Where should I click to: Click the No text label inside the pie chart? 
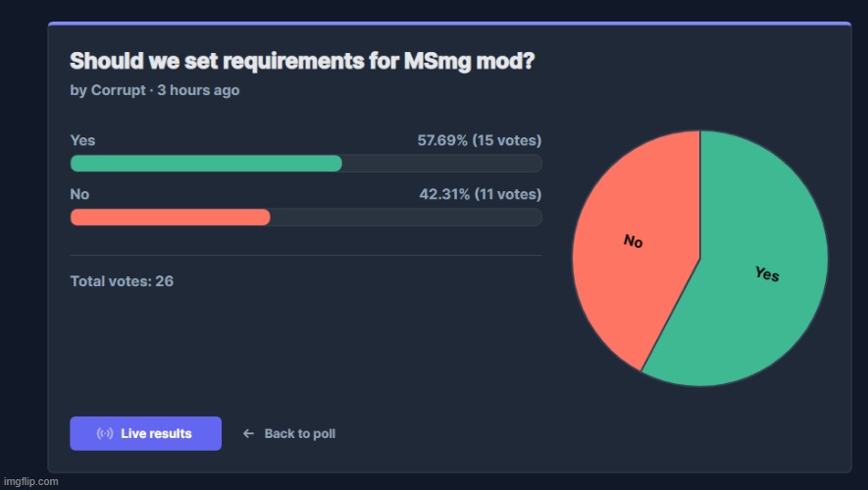click(634, 241)
